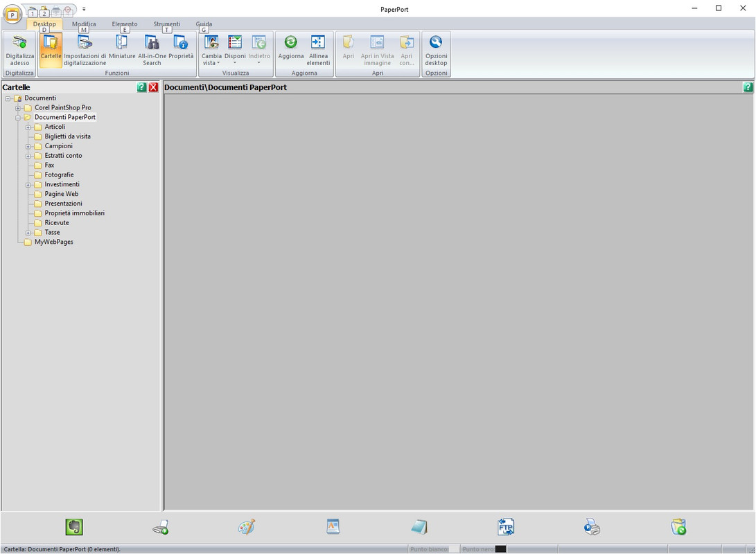Viewport: 756px width, 554px height.
Task: Click the help icon in Cartelle panel
Action: (141, 87)
